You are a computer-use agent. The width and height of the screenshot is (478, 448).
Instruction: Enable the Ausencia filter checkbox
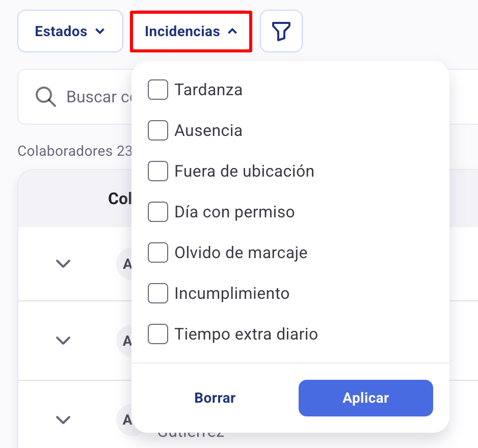coord(158,131)
